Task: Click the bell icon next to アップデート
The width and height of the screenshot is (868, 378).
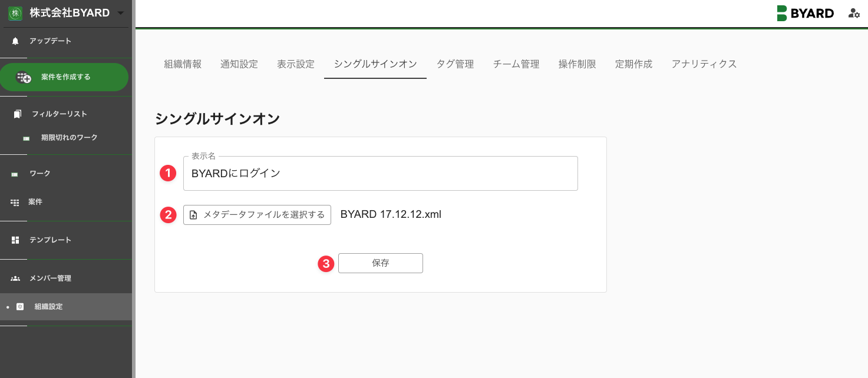Action: [x=15, y=41]
